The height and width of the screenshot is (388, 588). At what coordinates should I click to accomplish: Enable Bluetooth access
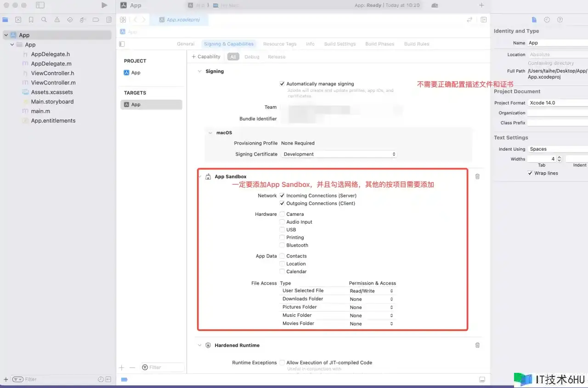click(x=282, y=245)
